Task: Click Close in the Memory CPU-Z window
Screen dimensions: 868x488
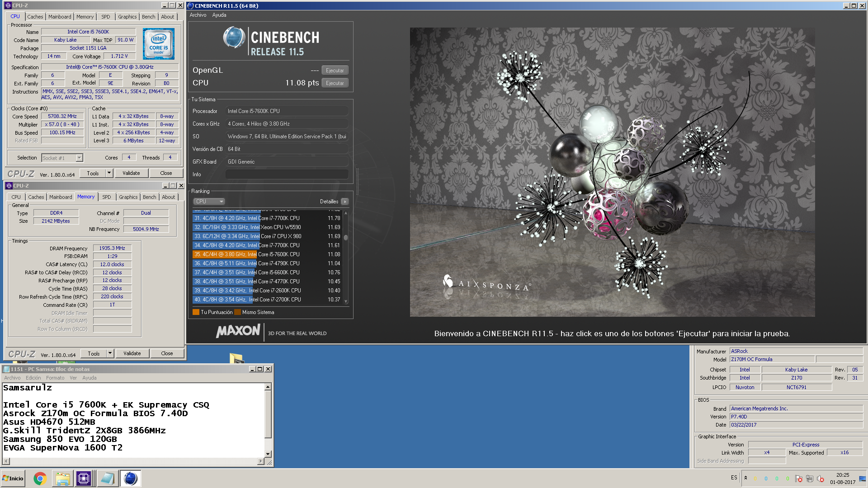Action: (167, 353)
